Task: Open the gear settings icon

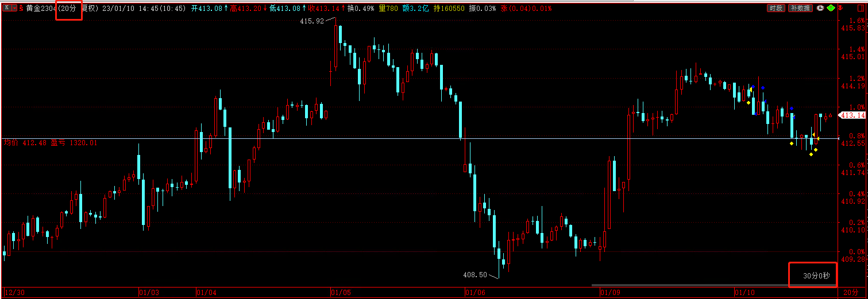Action: pyautogui.click(x=820, y=8)
